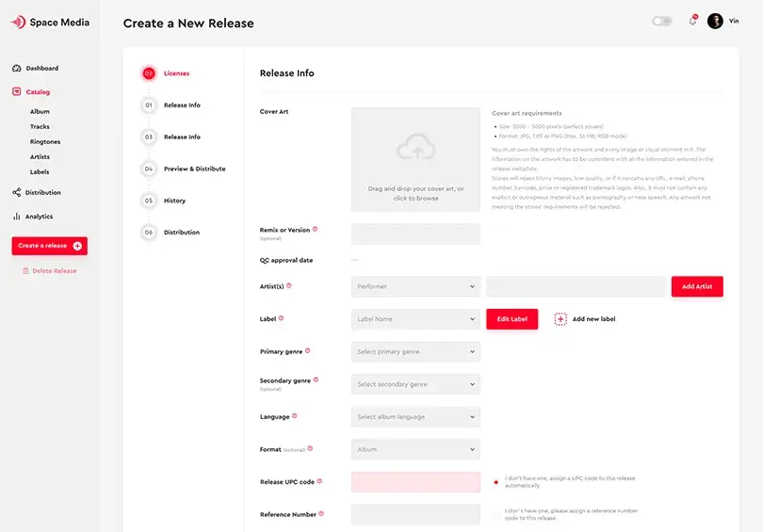Click the notification bell icon
Viewport: 763px width, 532px height.
click(x=692, y=21)
